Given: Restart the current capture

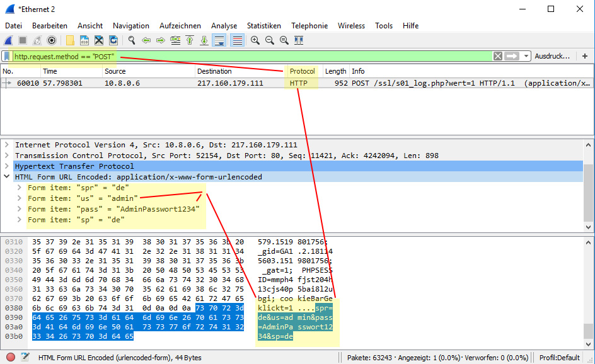Looking at the screenshot, I should (x=37, y=40).
